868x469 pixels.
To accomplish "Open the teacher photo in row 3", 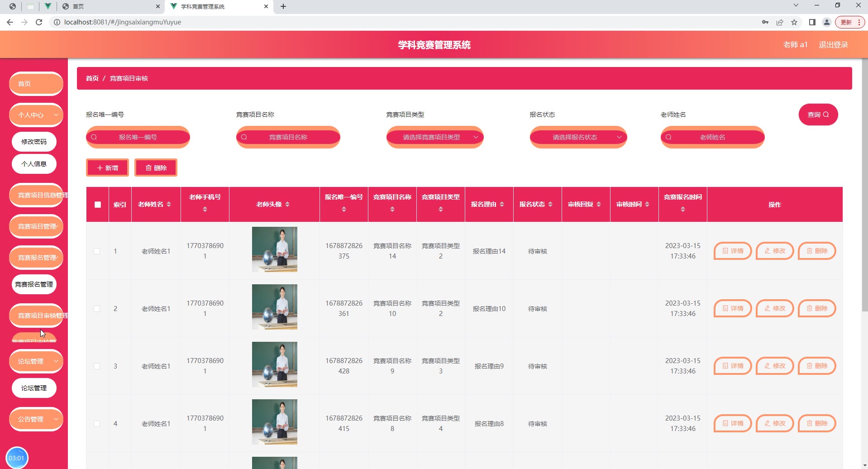I will point(275,364).
